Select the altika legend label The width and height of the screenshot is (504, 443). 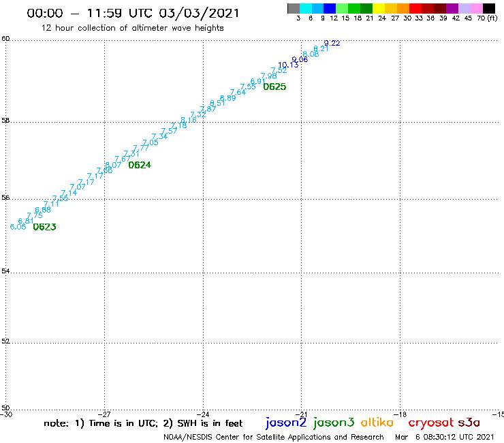click(x=377, y=422)
